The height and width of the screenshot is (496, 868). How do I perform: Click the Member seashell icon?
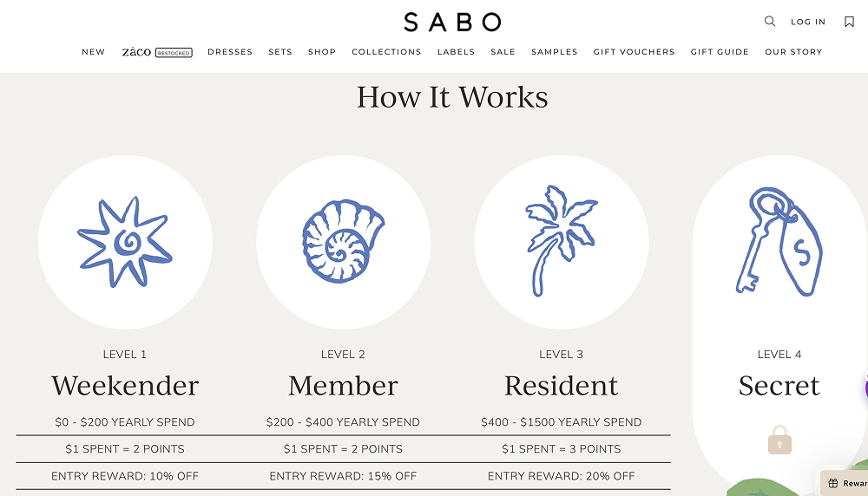tap(343, 241)
